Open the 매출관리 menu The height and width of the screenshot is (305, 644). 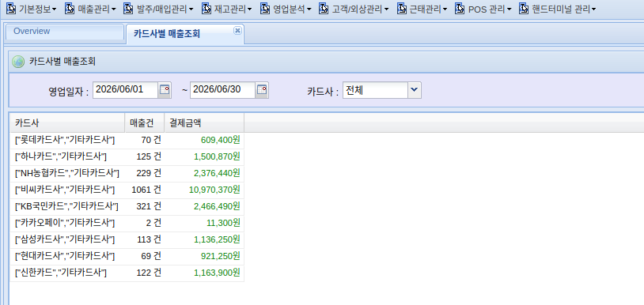[91, 9]
